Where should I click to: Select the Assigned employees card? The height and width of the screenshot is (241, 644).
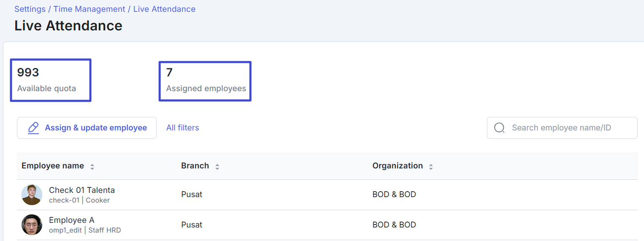click(x=205, y=81)
